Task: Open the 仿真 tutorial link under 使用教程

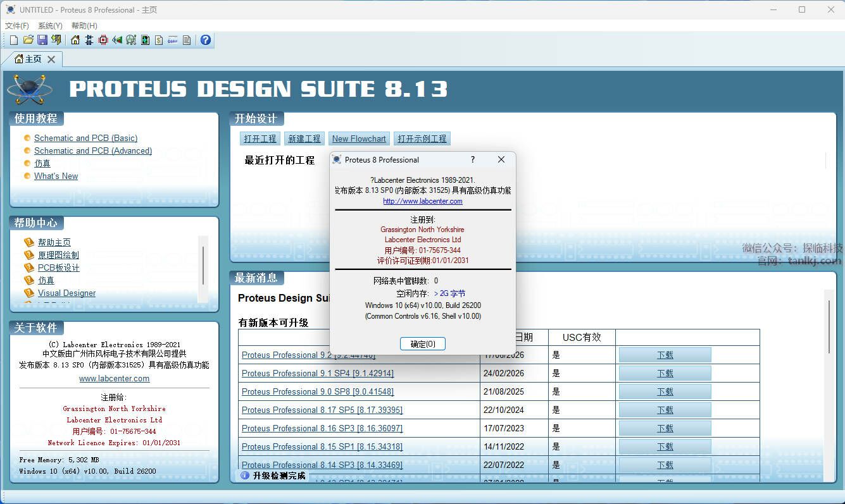Action: click(x=42, y=163)
